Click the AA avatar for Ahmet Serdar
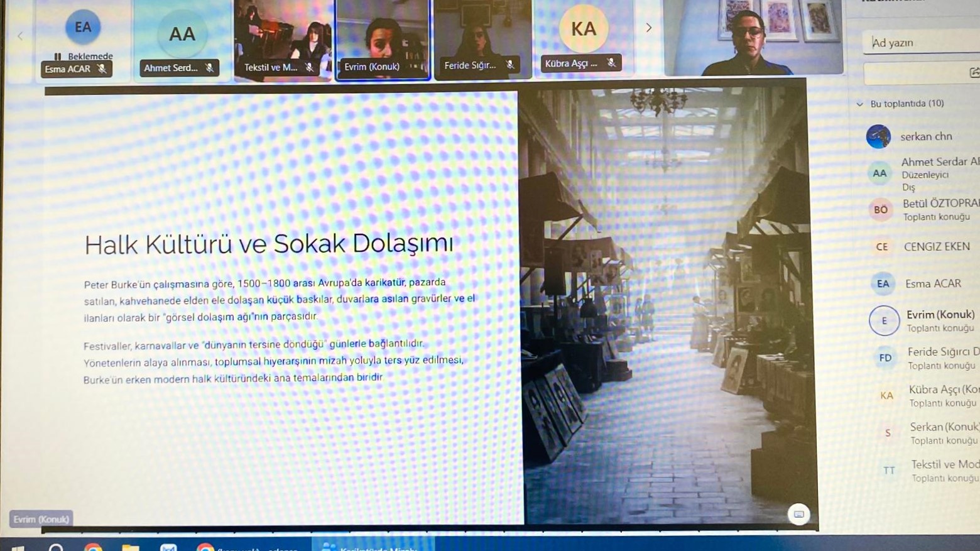The width and height of the screenshot is (980, 551). tap(879, 173)
